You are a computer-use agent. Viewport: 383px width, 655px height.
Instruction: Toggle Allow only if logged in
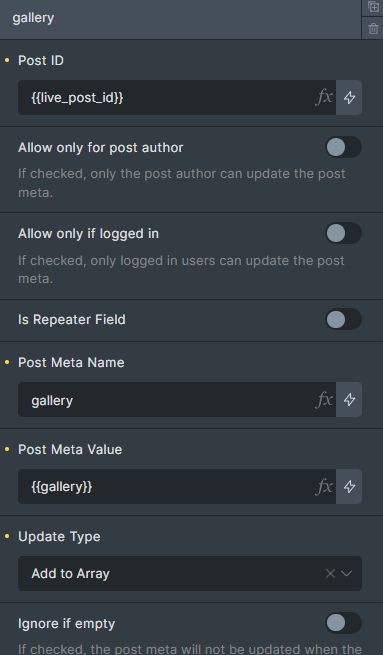[343, 233]
